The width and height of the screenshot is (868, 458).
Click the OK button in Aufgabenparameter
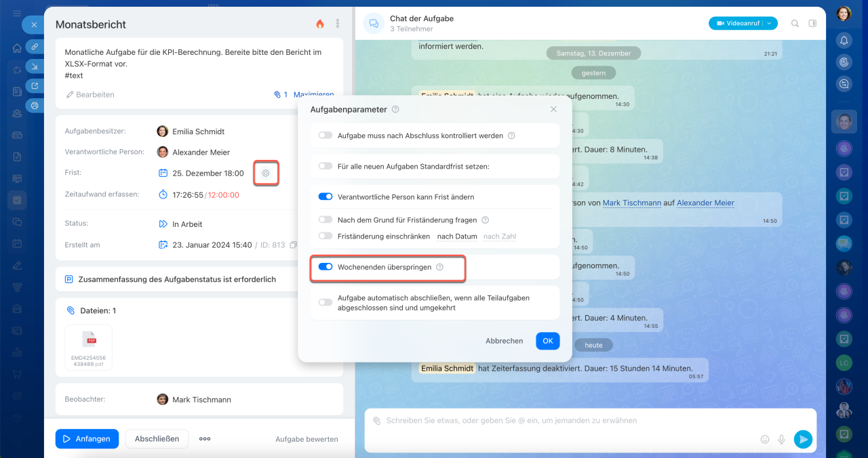[x=547, y=341]
